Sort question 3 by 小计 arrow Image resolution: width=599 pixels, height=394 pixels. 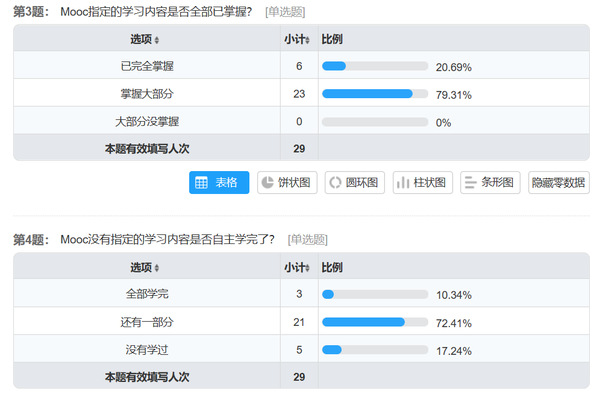click(308, 40)
